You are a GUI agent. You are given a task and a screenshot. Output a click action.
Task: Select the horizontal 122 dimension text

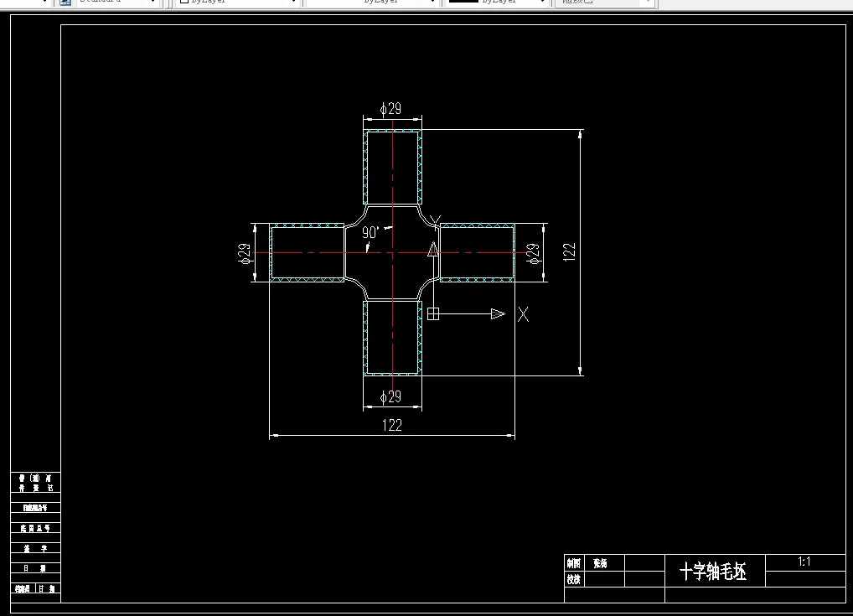point(391,425)
